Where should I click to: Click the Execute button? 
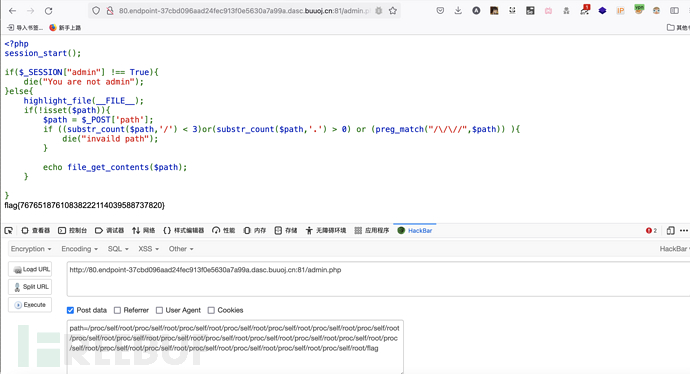point(30,305)
